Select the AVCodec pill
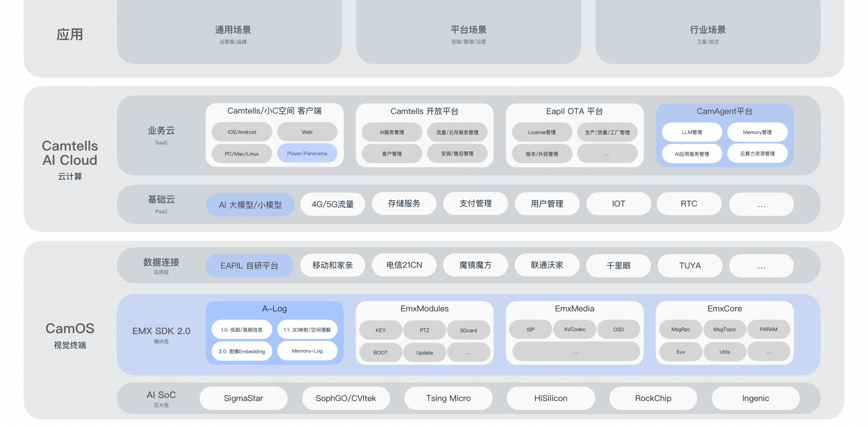The height and width of the screenshot is (427, 868). coord(574,329)
